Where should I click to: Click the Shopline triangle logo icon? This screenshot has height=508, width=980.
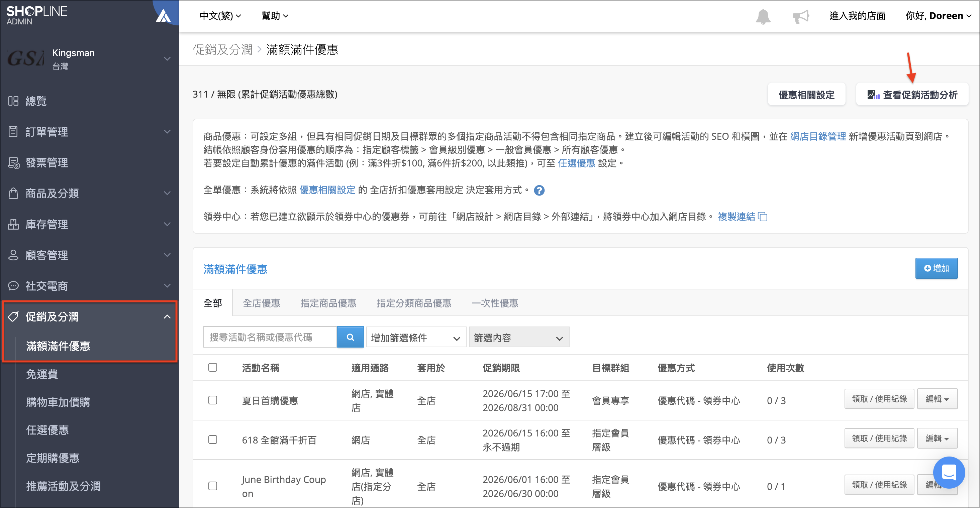coord(163,15)
